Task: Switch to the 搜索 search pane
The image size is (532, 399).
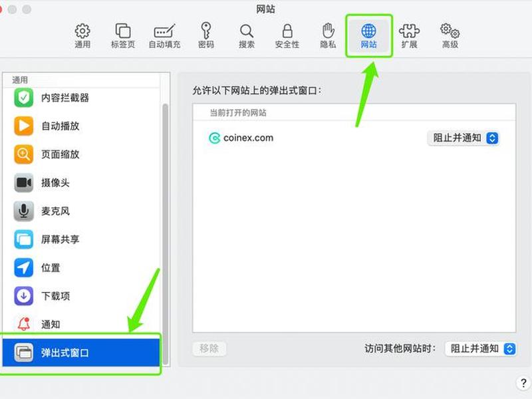Action: [x=247, y=36]
